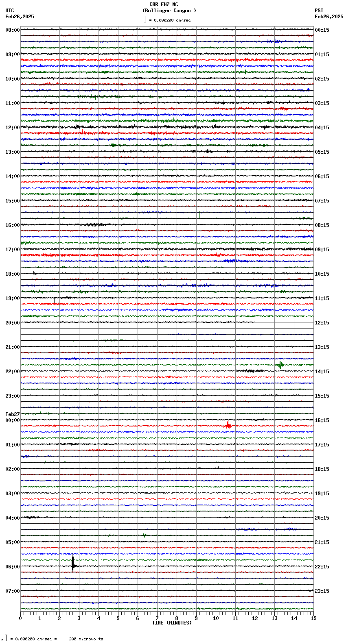Screen dimensions: 346x644
Task: Click the UTC timezone label
Action: (10, 11)
